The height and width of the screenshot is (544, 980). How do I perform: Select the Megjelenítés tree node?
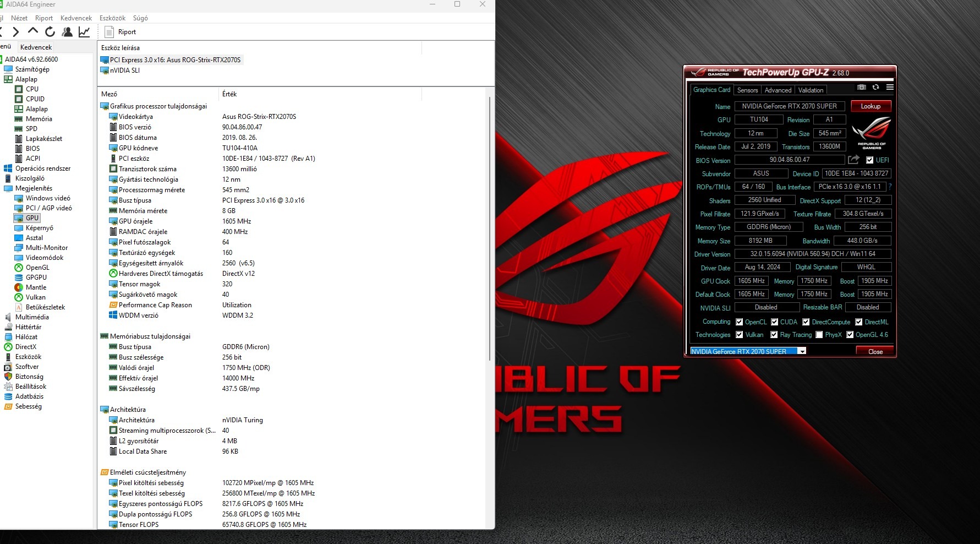tap(34, 188)
